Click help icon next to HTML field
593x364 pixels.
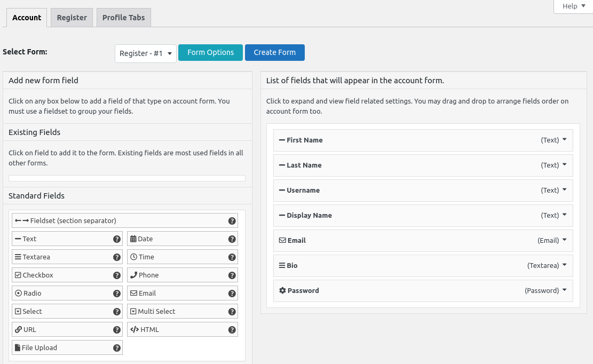[x=232, y=330]
